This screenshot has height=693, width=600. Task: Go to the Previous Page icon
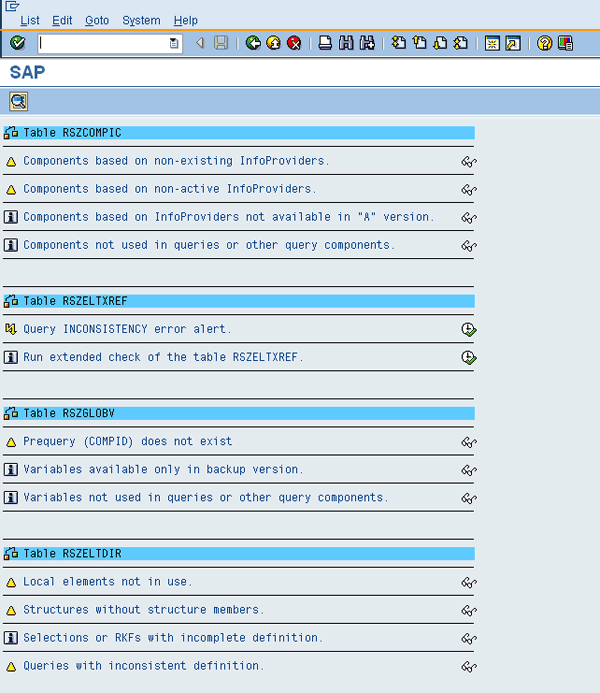(x=419, y=43)
